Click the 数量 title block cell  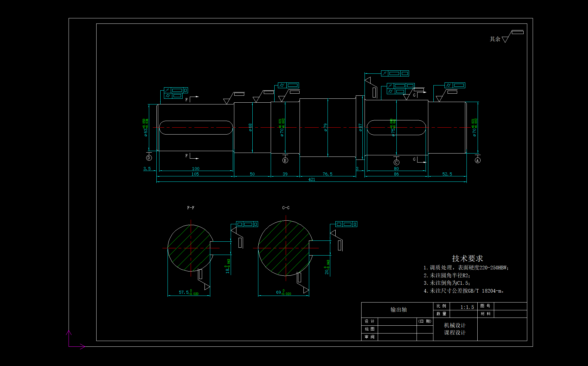point(441,314)
